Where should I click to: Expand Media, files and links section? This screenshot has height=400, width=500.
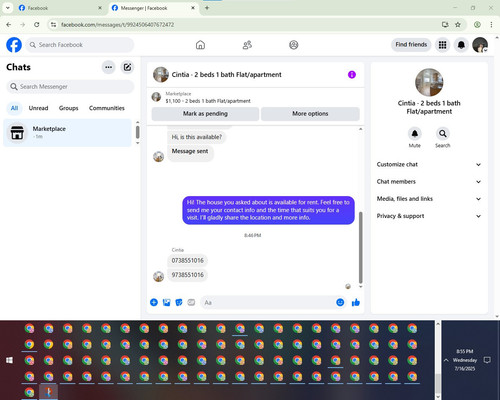coord(429,199)
